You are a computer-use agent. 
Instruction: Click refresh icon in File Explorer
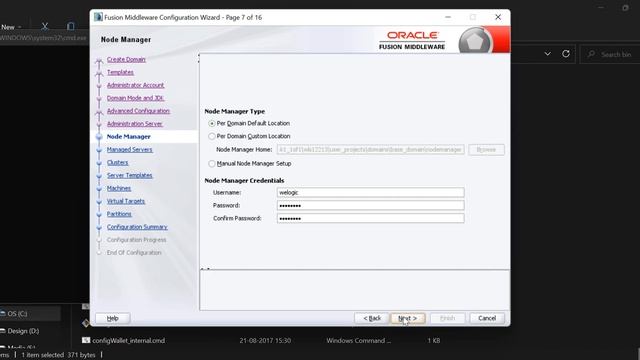click(566, 53)
